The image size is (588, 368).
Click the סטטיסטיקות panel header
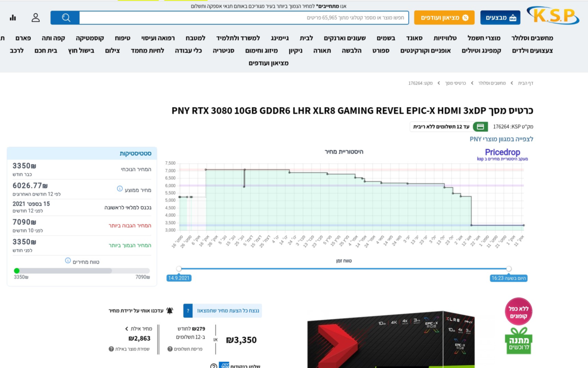(82, 153)
